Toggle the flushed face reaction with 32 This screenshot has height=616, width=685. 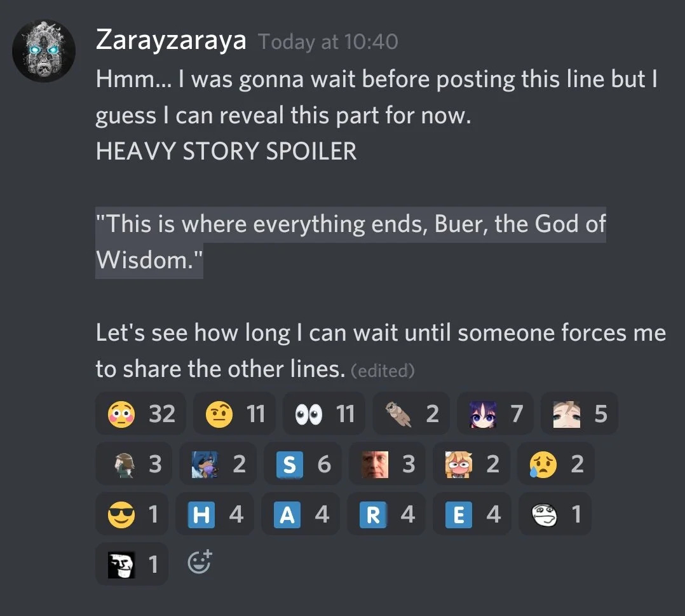click(140, 413)
